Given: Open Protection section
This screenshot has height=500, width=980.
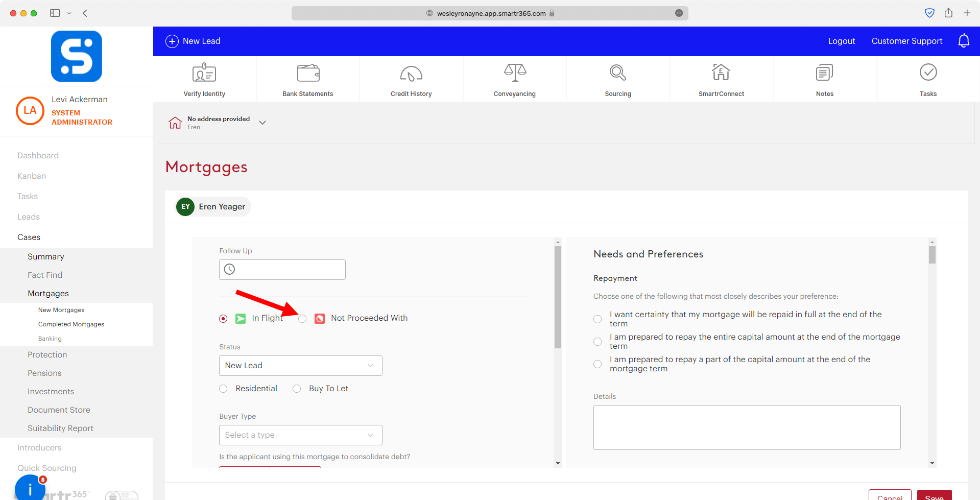Looking at the screenshot, I should point(47,354).
